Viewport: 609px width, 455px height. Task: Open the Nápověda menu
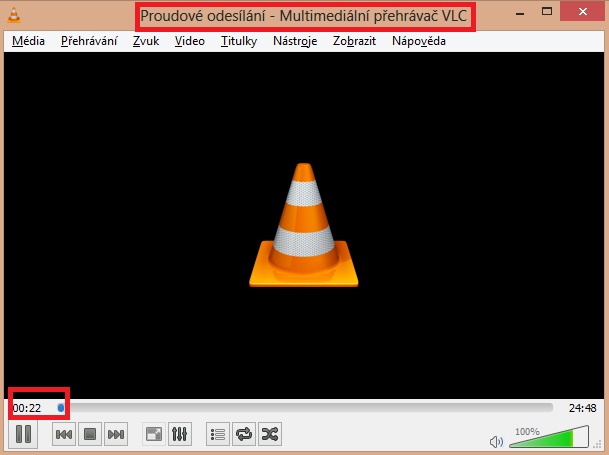pos(419,41)
